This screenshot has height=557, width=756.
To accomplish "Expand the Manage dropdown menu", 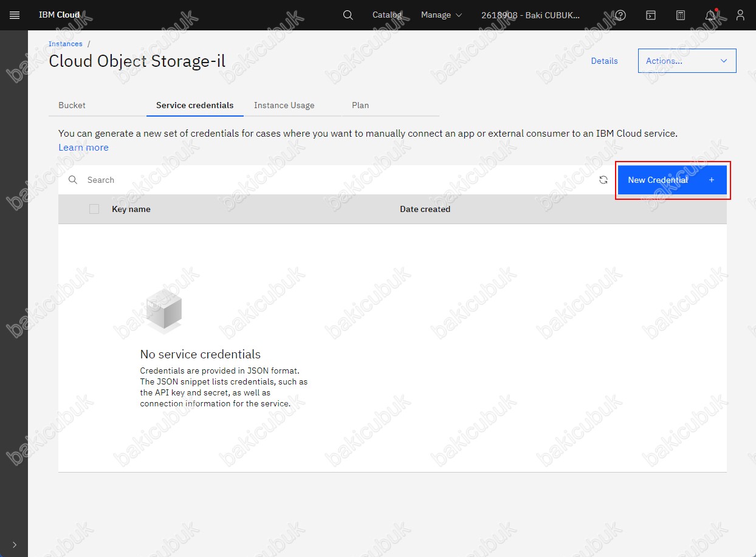I will [x=441, y=15].
